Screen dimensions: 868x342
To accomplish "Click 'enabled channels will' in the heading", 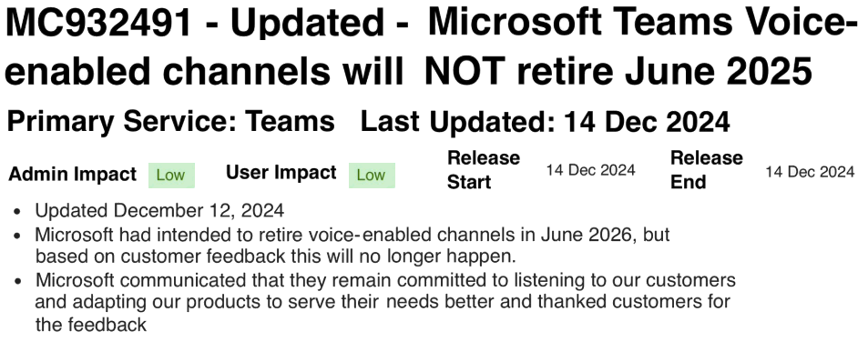I will (x=204, y=72).
